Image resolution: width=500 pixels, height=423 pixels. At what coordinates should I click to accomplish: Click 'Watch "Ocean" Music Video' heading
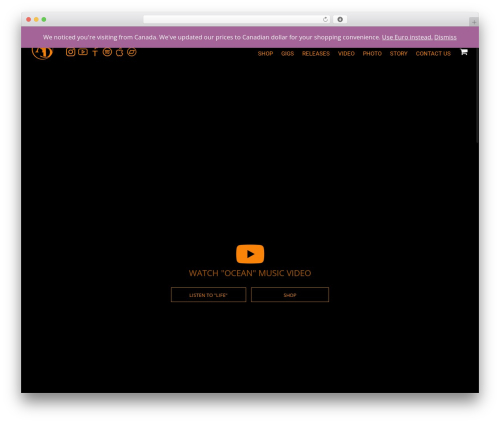(250, 273)
